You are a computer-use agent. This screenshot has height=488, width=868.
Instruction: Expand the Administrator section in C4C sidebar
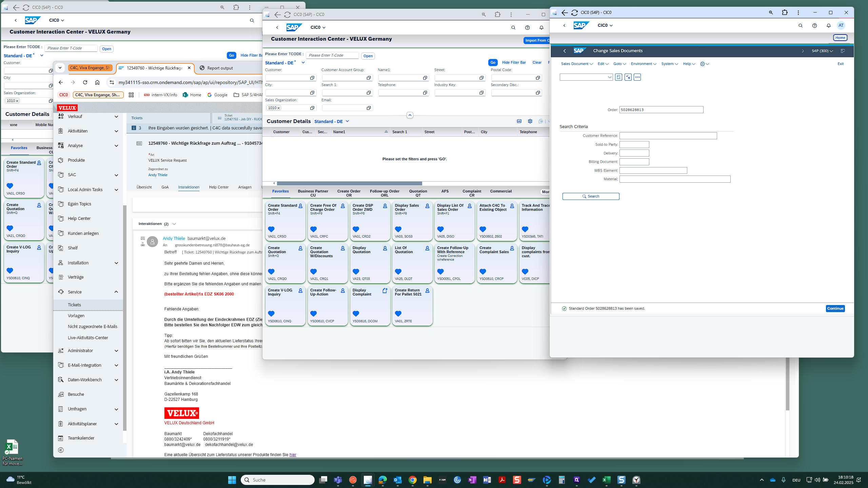click(116, 351)
